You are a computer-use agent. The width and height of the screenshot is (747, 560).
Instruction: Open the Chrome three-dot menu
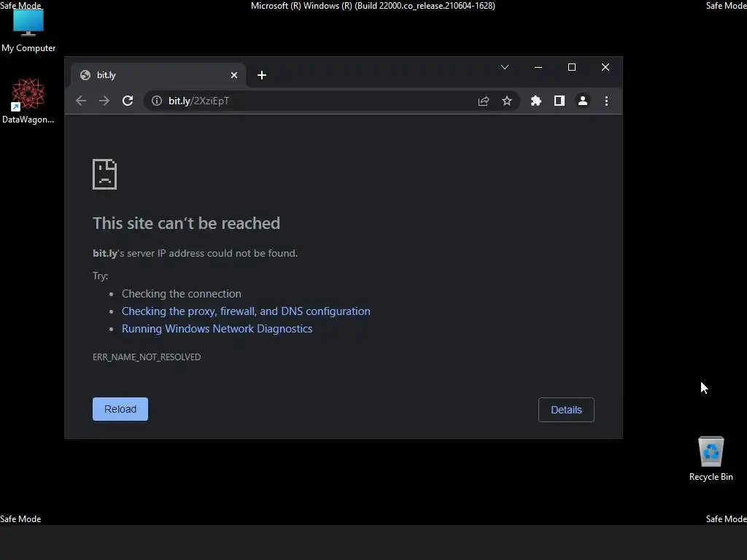[606, 101]
